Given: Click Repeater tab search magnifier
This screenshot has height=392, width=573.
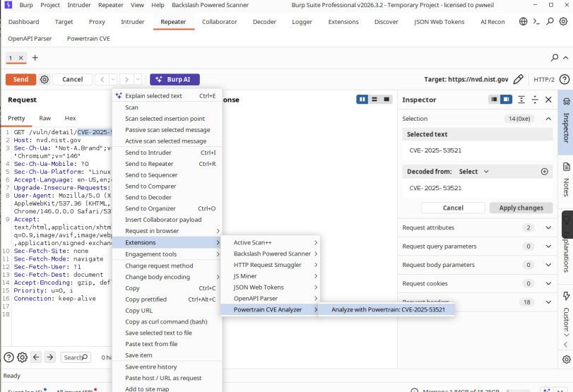Looking at the screenshot, I should 555,58.
